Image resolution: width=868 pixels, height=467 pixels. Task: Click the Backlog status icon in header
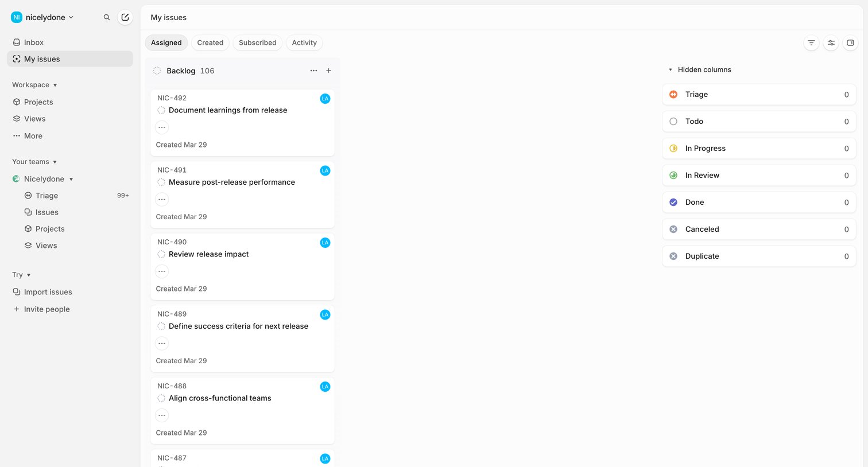(x=157, y=71)
